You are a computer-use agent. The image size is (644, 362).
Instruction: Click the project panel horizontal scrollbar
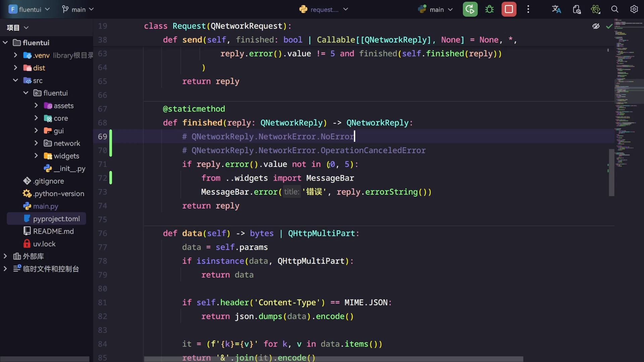[45, 359]
